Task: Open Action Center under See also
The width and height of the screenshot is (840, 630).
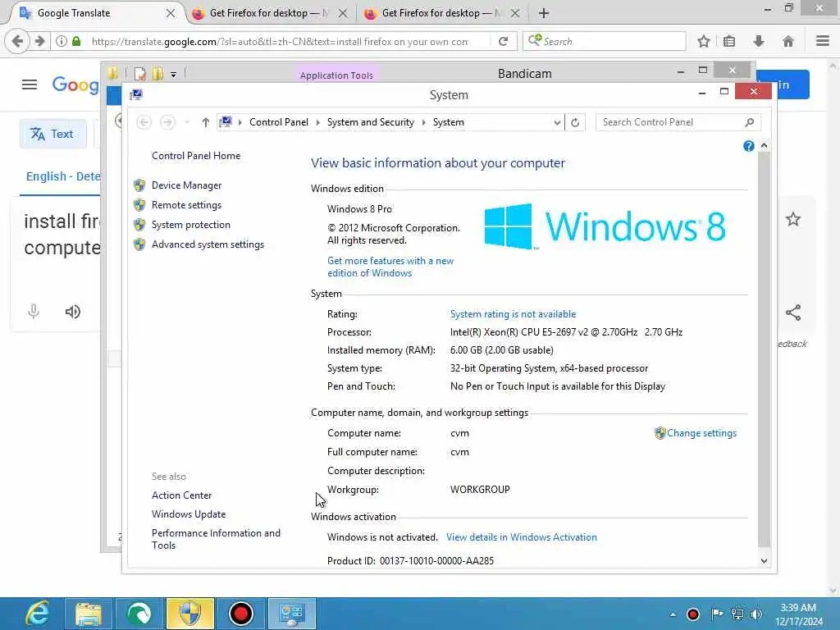Action: (x=181, y=495)
